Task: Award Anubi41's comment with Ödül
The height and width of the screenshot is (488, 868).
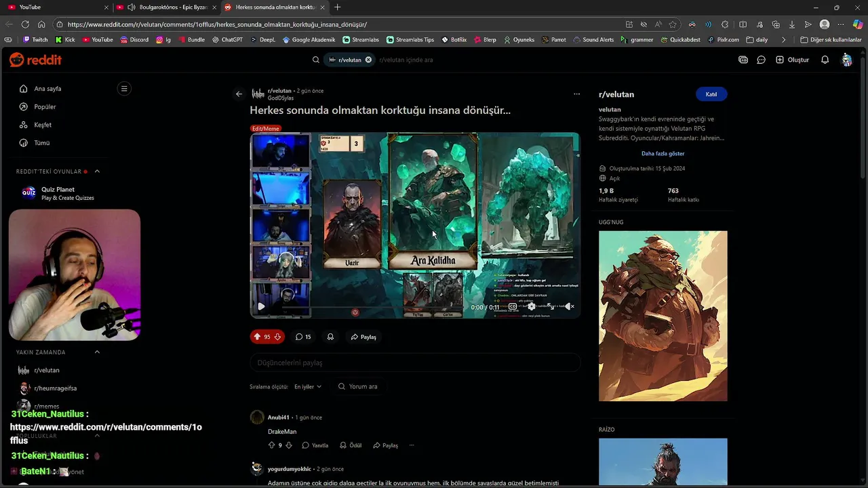Action: click(x=351, y=445)
